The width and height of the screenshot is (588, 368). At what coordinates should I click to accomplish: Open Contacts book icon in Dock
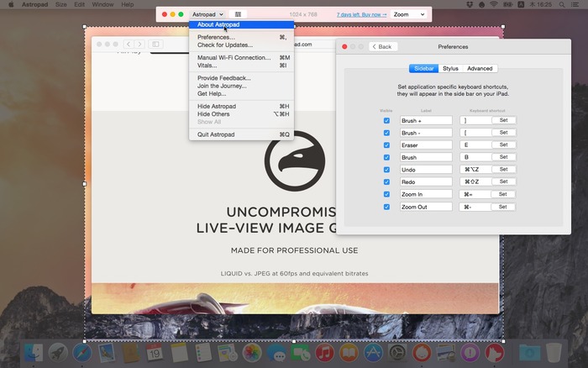[x=130, y=353]
